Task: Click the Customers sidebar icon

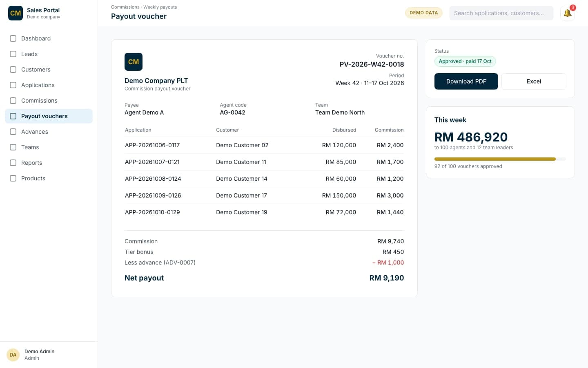Action: click(13, 70)
